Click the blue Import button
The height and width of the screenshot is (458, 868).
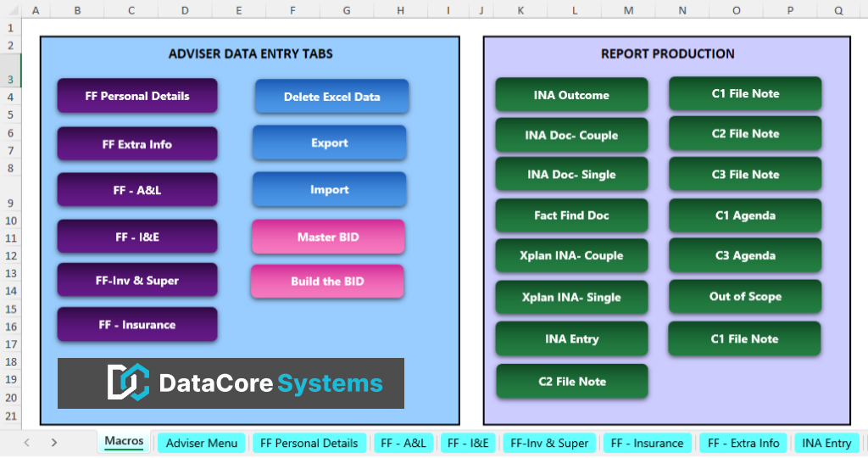tap(330, 189)
